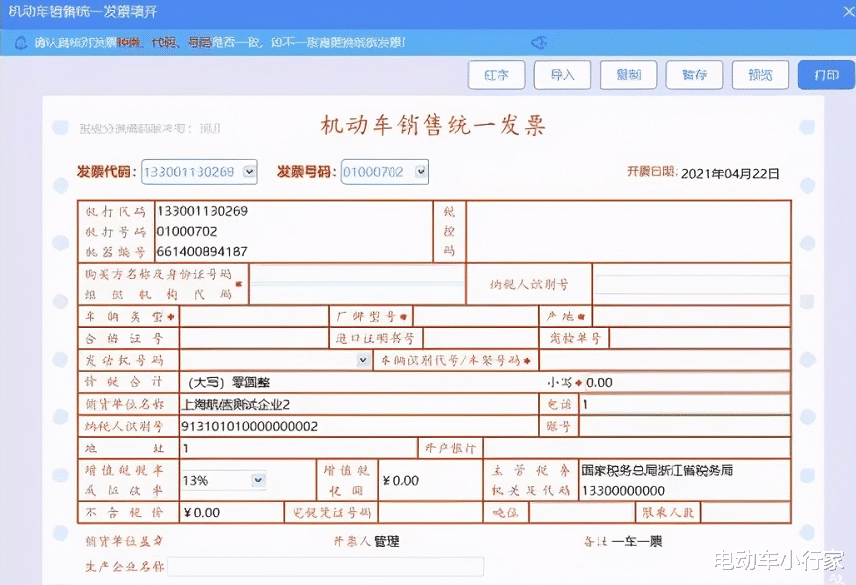Viewport: 856px width, 585px height.
Task: Click the 不含税价 value ¥0.00
Action: pyautogui.click(x=202, y=513)
